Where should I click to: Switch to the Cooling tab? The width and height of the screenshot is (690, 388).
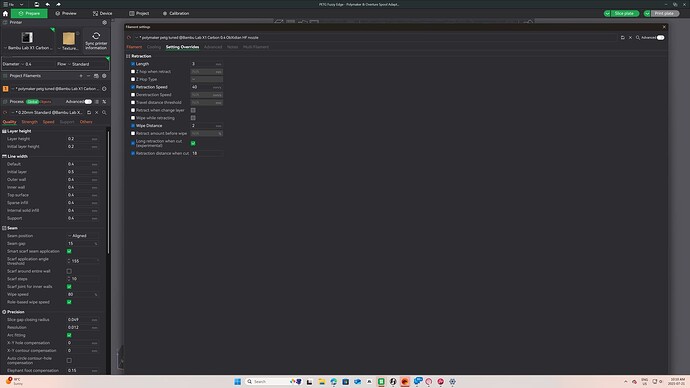point(154,47)
